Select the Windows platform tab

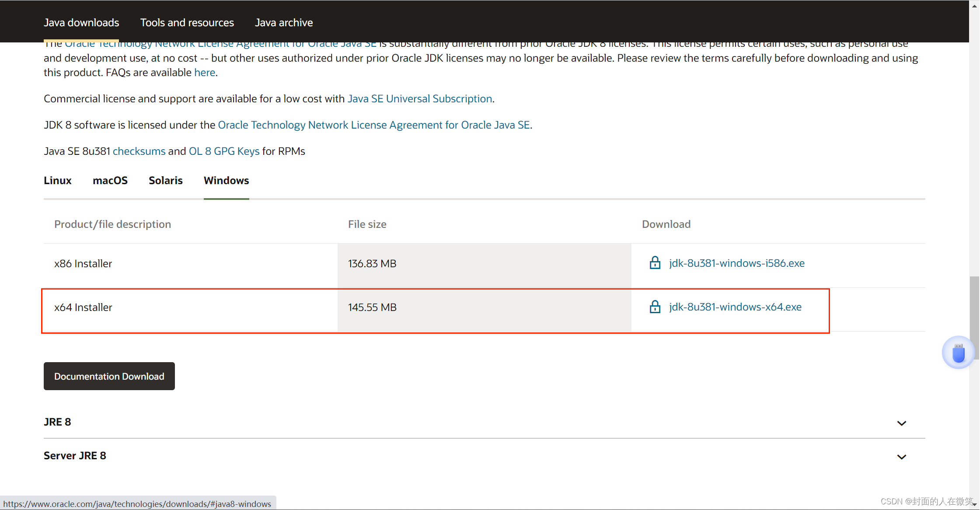[226, 180]
